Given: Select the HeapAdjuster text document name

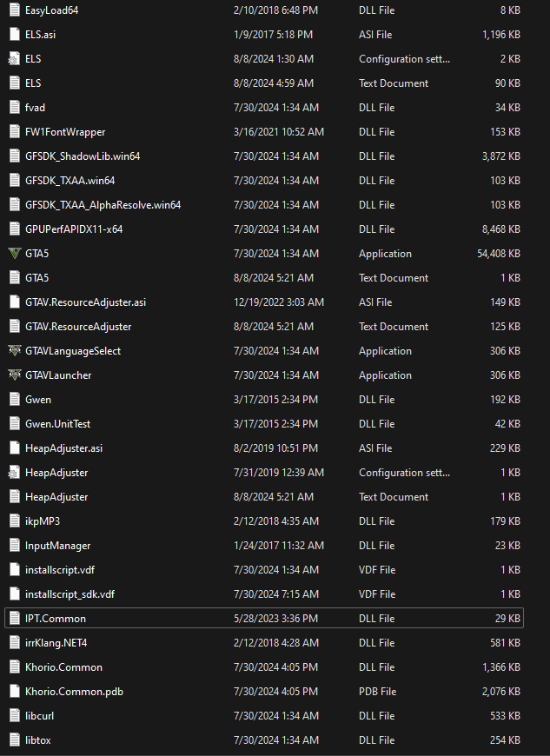Looking at the screenshot, I should pyautogui.click(x=56, y=497).
